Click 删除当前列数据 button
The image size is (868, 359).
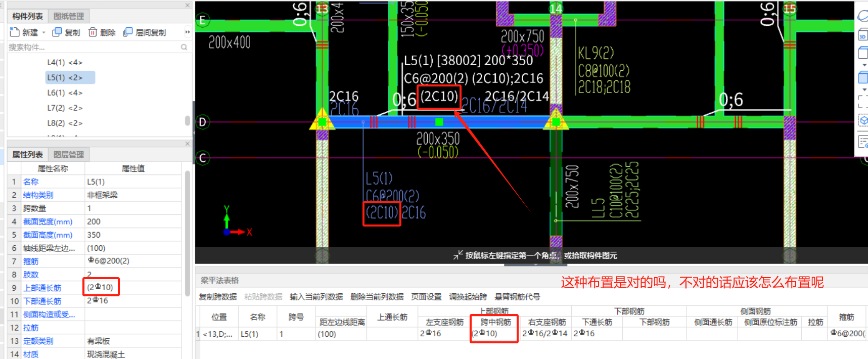pyautogui.click(x=377, y=297)
